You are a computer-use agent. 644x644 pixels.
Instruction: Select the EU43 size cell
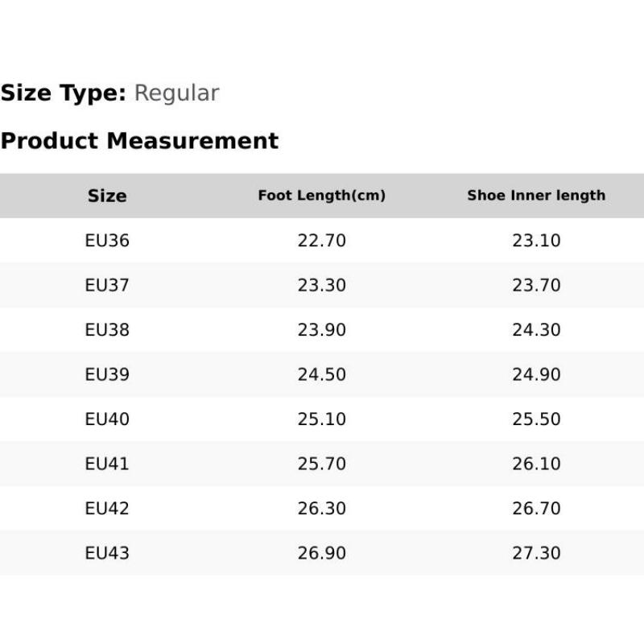point(107,553)
